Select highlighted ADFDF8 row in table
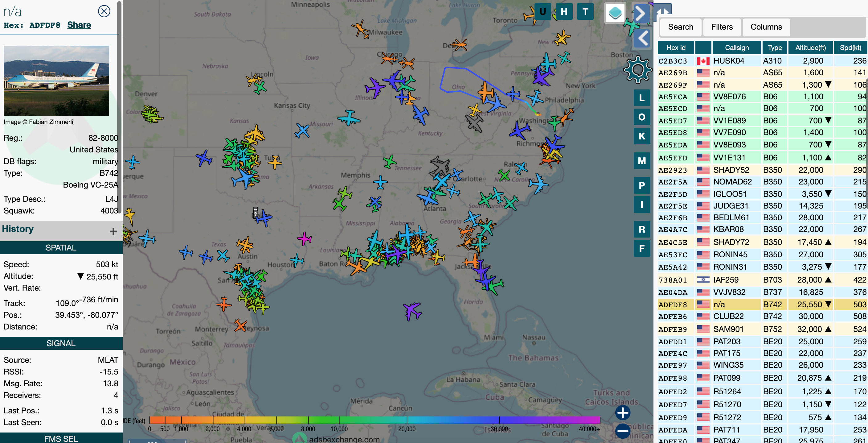Screen dimensions: 868x443 [762, 304]
